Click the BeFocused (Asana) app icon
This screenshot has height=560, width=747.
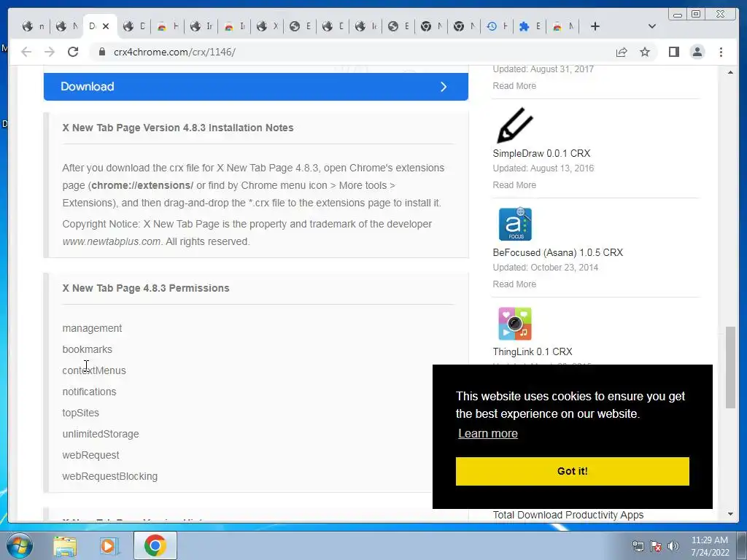(515, 224)
